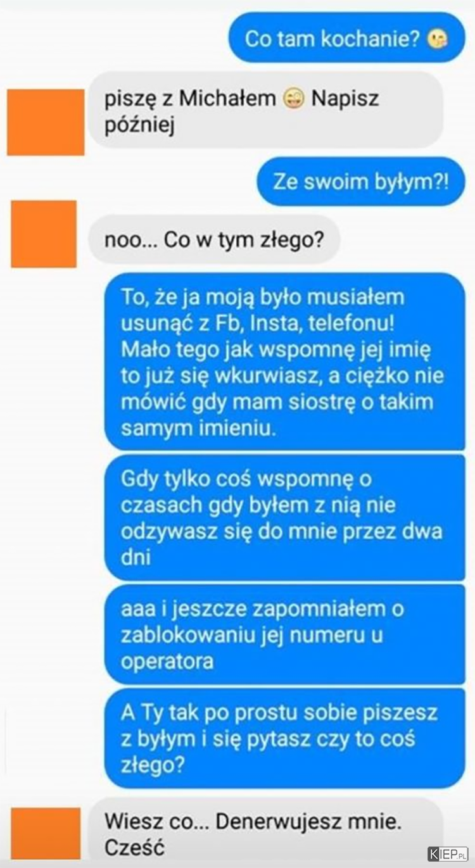Image resolution: width=475 pixels, height=868 pixels.
Task: Select the 'Gdy tylko coś wspomnę' message bubble
Action: click(x=284, y=517)
